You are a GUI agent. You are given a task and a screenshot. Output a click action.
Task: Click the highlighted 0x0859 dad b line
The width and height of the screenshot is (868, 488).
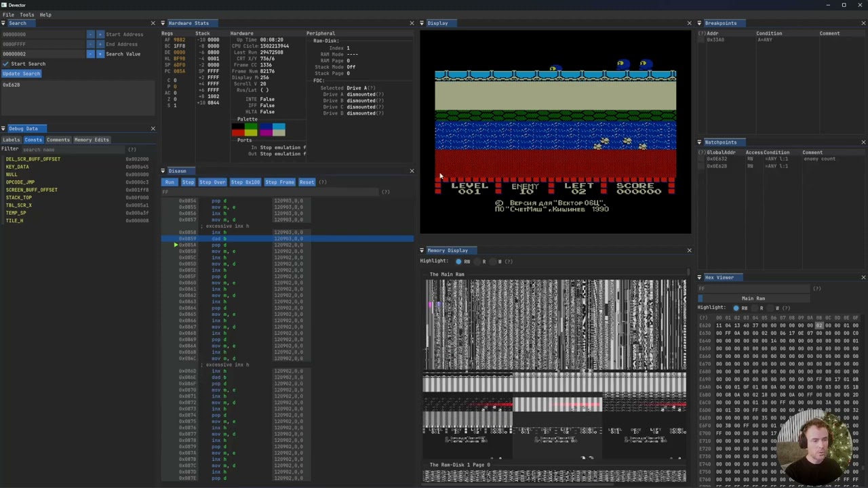288,239
